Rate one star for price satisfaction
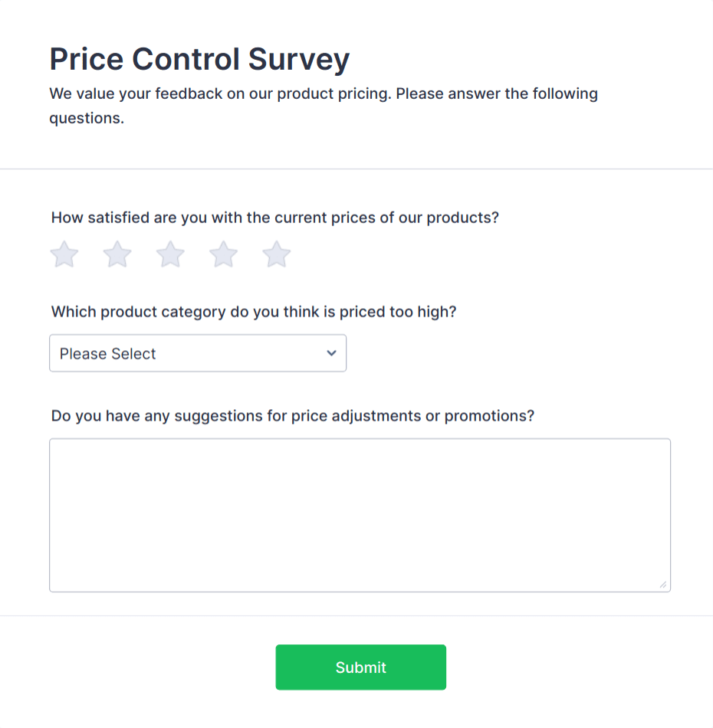Screen dimensions: 713x728 (64, 254)
